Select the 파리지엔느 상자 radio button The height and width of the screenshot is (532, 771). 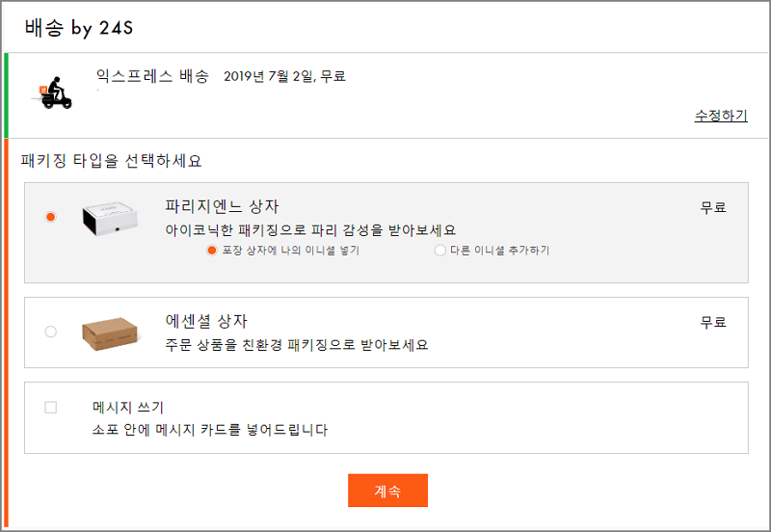51,217
